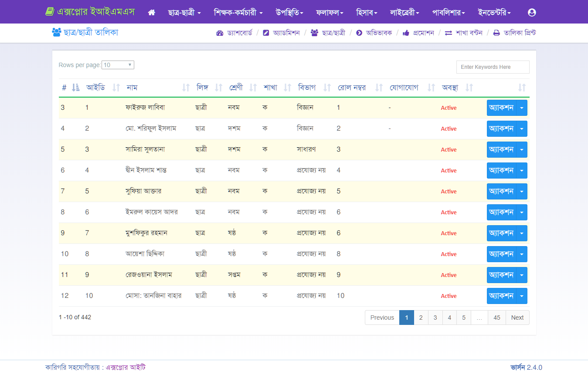The height and width of the screenshot is (375, 588).
Task: Open the user profile icon
Action: pos(531,13)
